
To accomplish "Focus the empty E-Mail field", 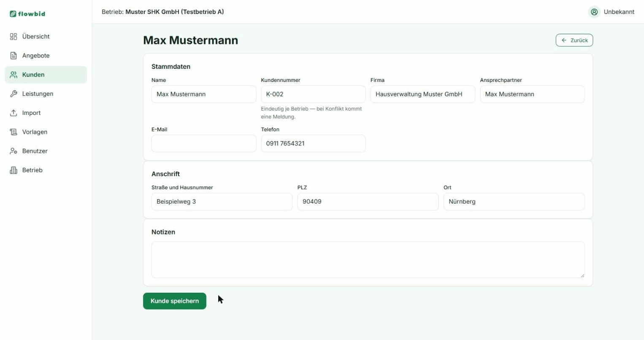I will (x=204, y=144).
